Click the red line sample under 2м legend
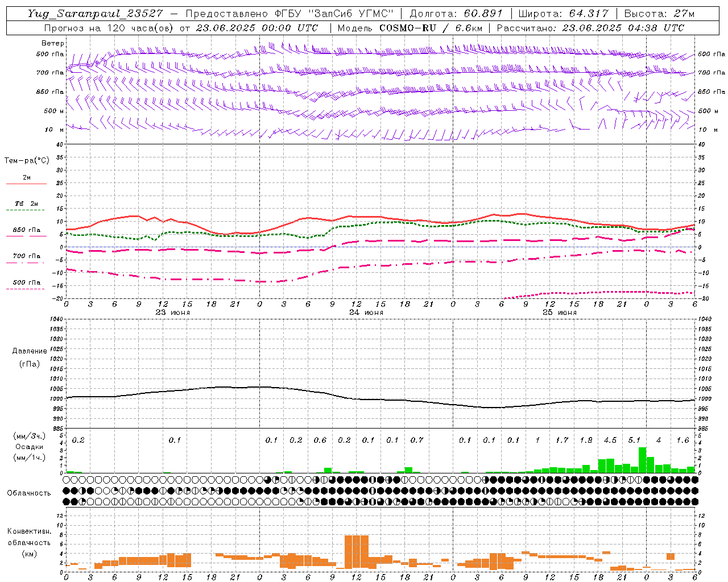 tap(26, 184)
